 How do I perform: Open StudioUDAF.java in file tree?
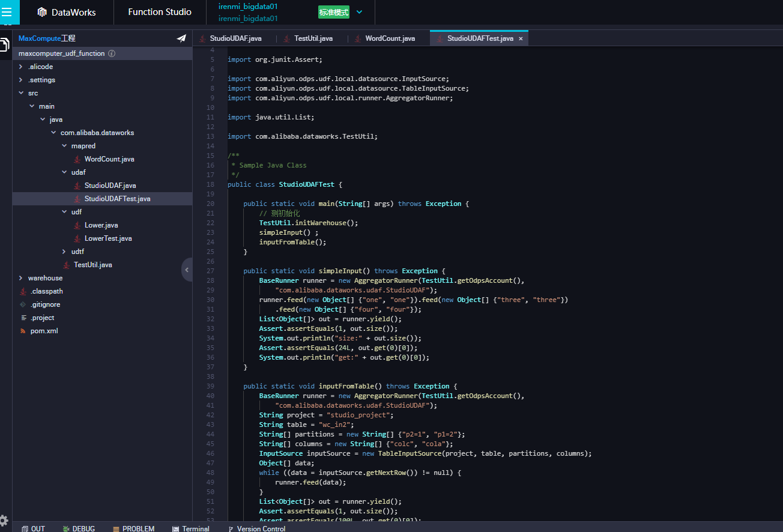[110, 186]
